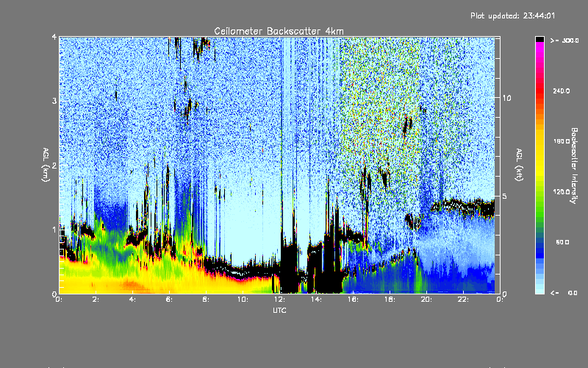Click the '2:' hour tick on UTC axis
The height and width of the screenshot is (368, 588).
coord(96,300)
